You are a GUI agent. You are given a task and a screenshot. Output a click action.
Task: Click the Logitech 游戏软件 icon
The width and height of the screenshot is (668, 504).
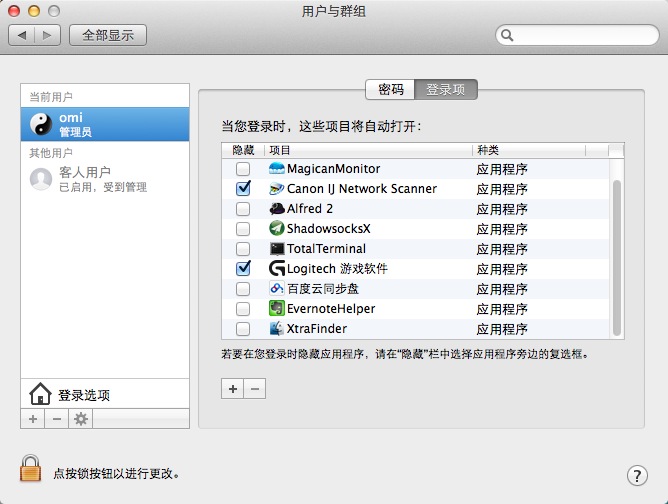point(277,269)
